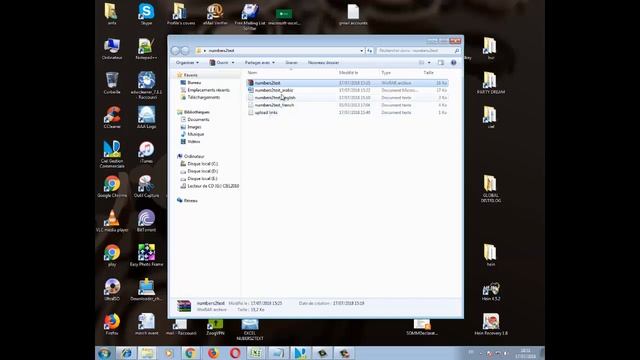Select the Firefox desktop shortcut
The width and height of the screenshot is (640, 360).
(112, 324)
